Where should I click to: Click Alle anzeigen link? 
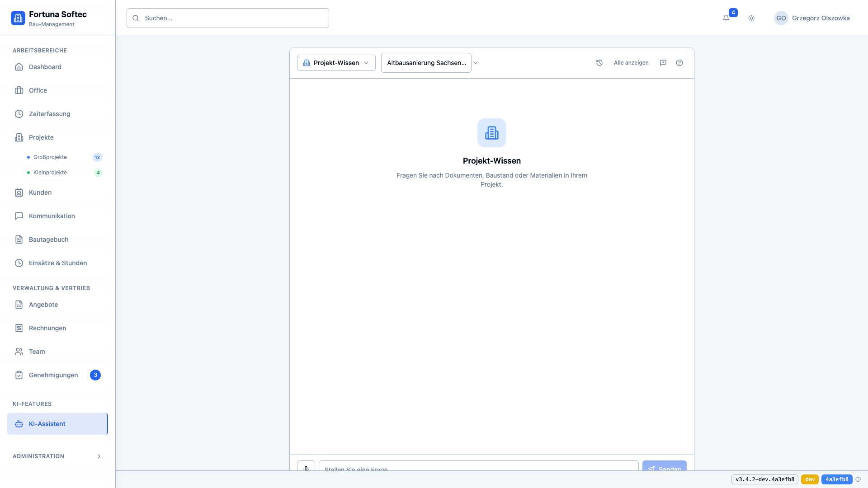coord(631,63)
